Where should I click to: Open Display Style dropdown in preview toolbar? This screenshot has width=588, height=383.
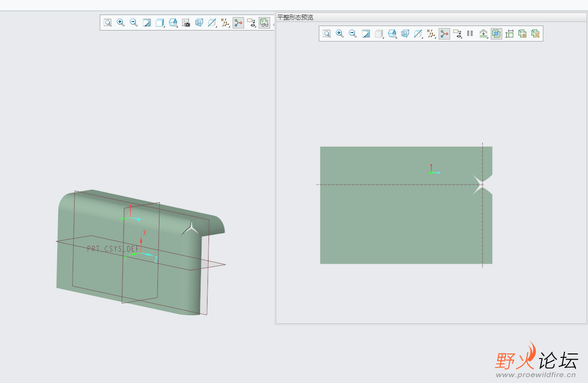point(379,34)
